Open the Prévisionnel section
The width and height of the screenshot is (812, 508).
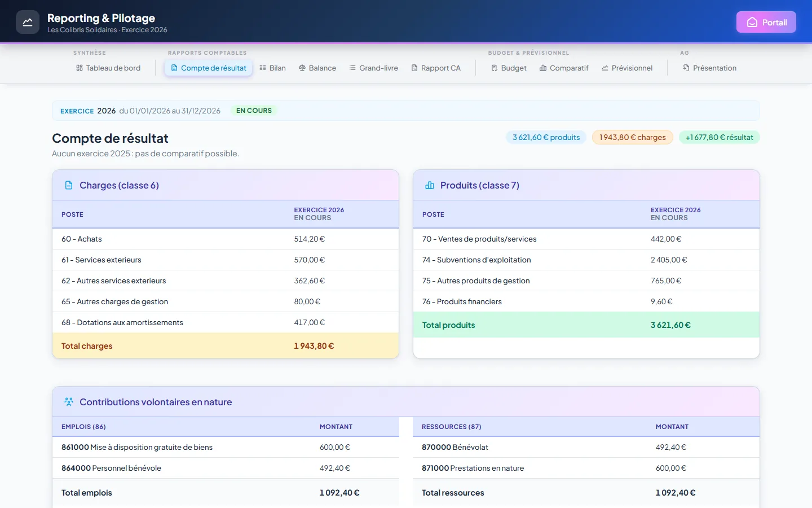tap(627, 68)
